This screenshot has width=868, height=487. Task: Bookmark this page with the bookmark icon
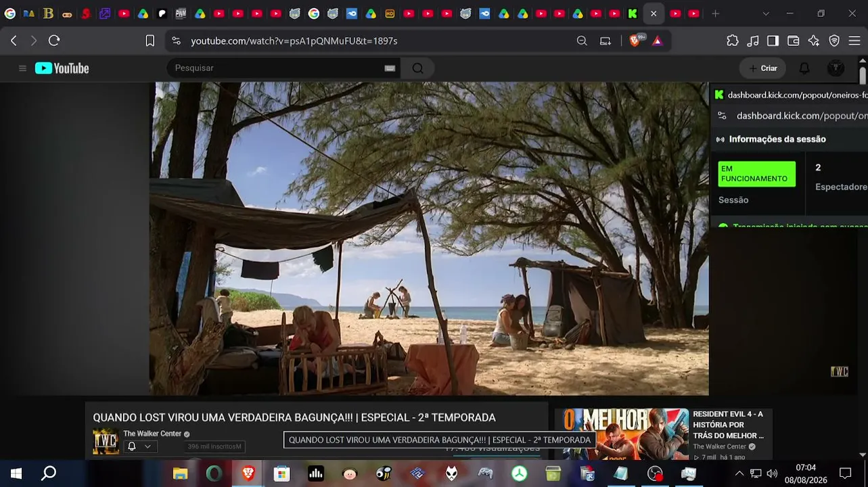pyautogui.click(x=150, y=41)
